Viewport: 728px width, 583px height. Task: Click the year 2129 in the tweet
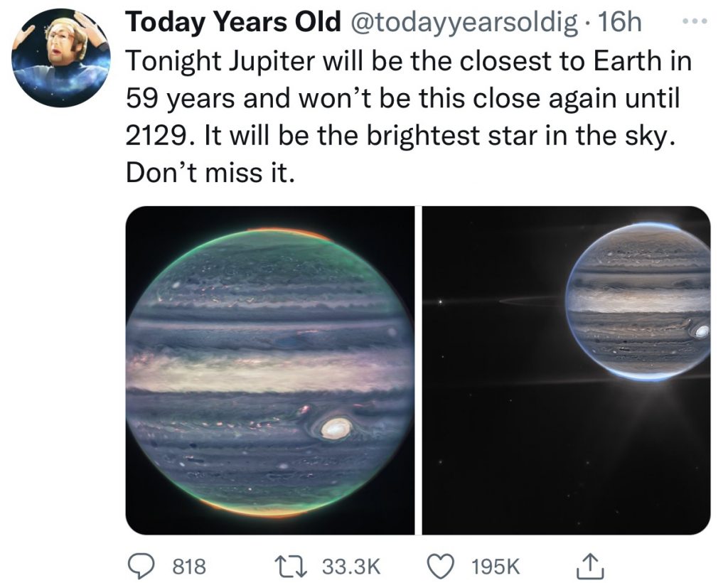[159, 136]
